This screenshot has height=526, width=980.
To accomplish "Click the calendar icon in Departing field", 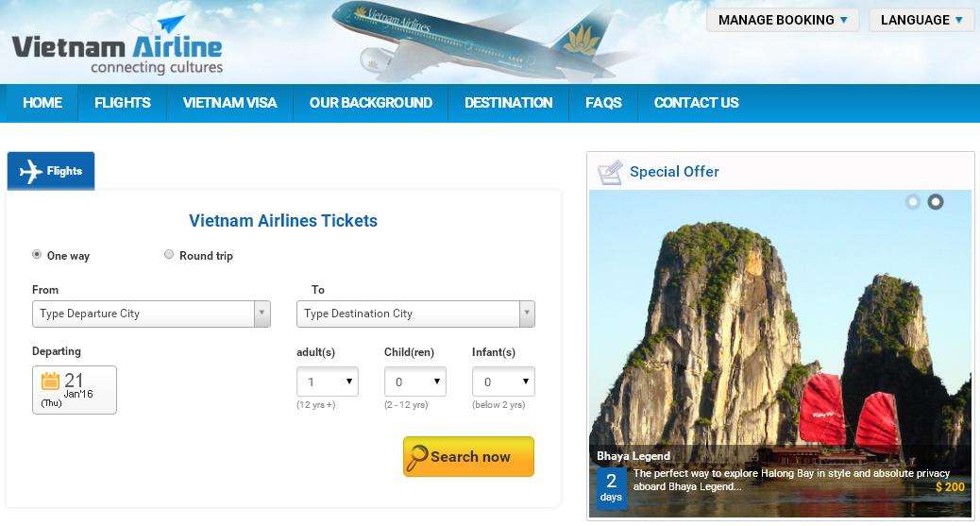I will click(x=50, y=381).
